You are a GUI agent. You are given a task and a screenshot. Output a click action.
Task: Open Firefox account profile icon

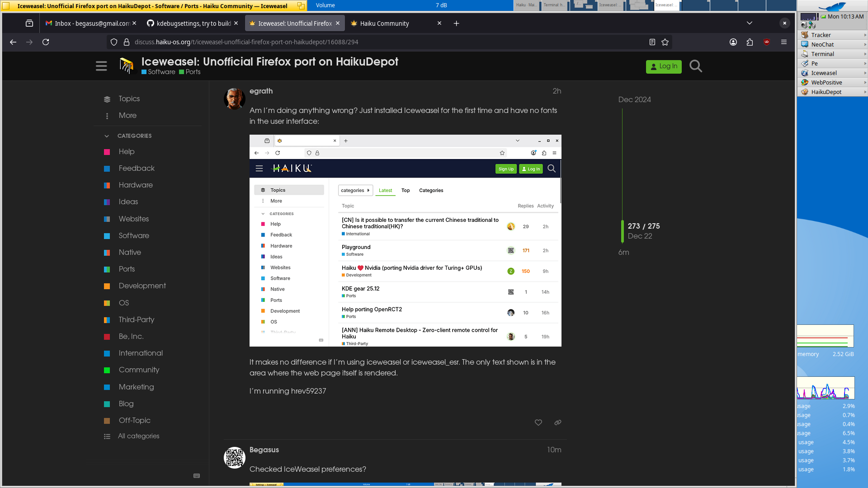tap(733, 42)
